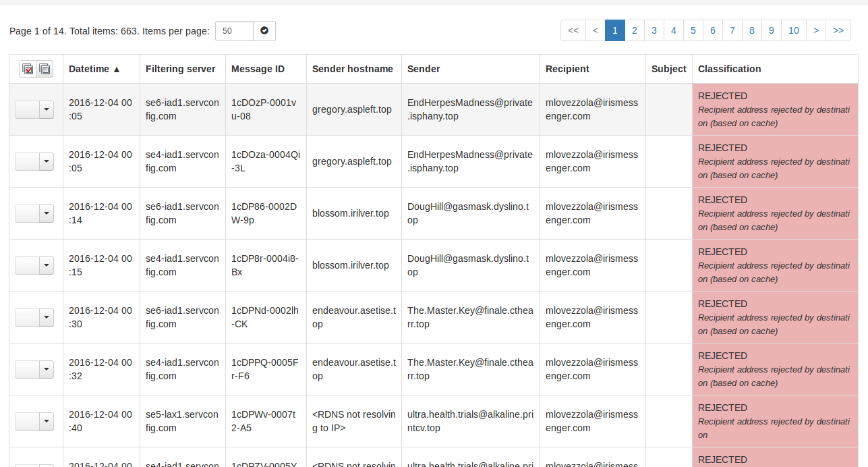Switch to page 10 of results
The width and height of the screenshot is (868, 467).
point(794,30)
